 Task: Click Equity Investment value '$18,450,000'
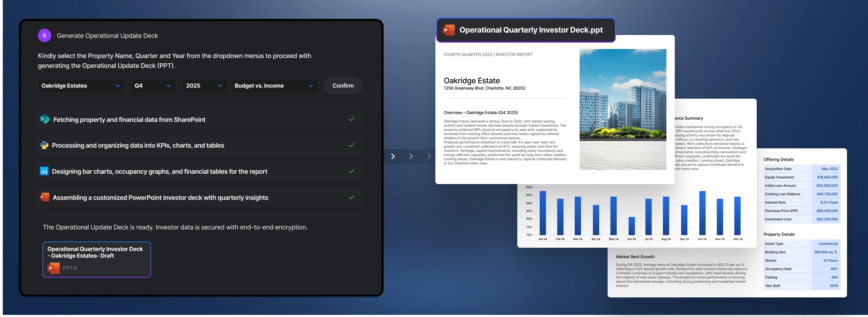[x=827, y=177]
